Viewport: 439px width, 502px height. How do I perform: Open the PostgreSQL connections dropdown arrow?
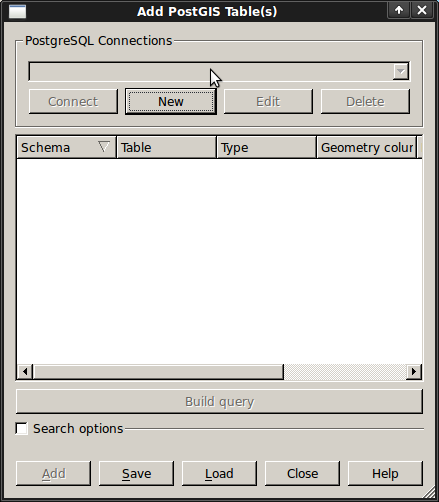[401, 71]
